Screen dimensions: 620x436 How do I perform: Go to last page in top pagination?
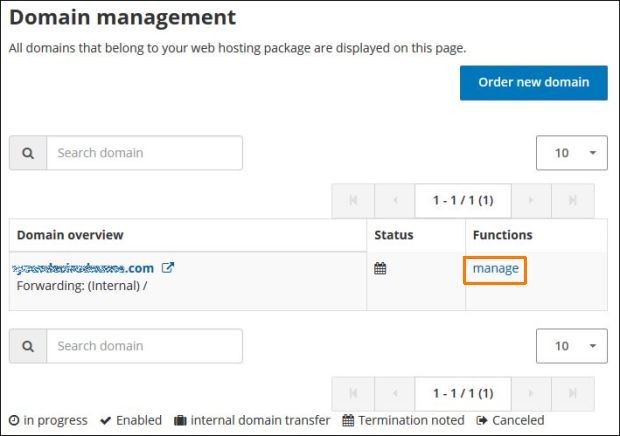pos(573,200)
